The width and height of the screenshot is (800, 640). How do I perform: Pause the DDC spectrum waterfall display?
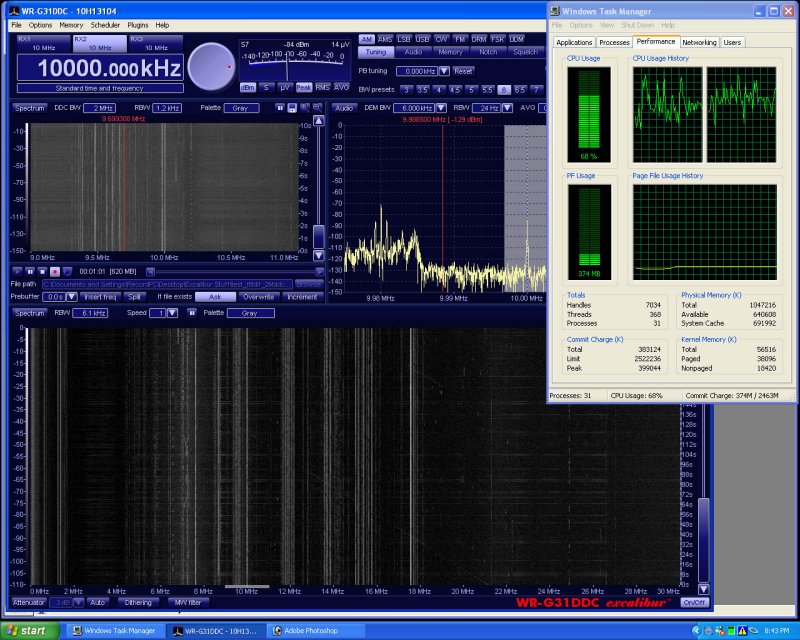280,108
